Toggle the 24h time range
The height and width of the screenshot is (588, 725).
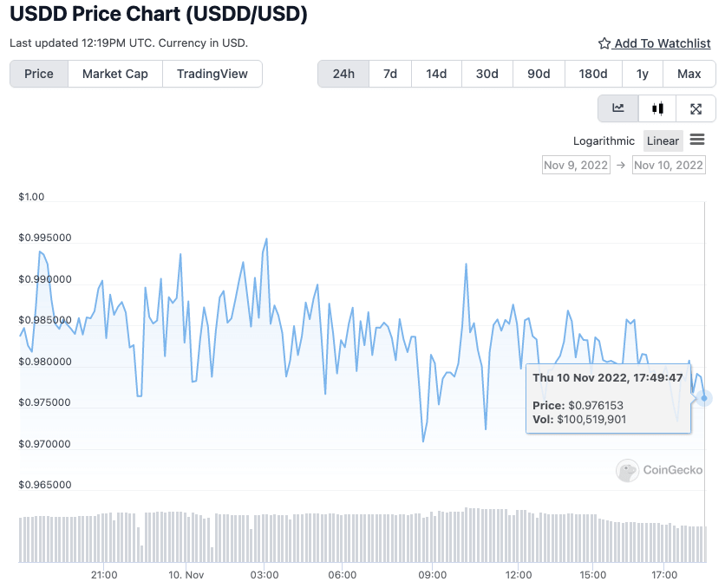pos(343,74)
